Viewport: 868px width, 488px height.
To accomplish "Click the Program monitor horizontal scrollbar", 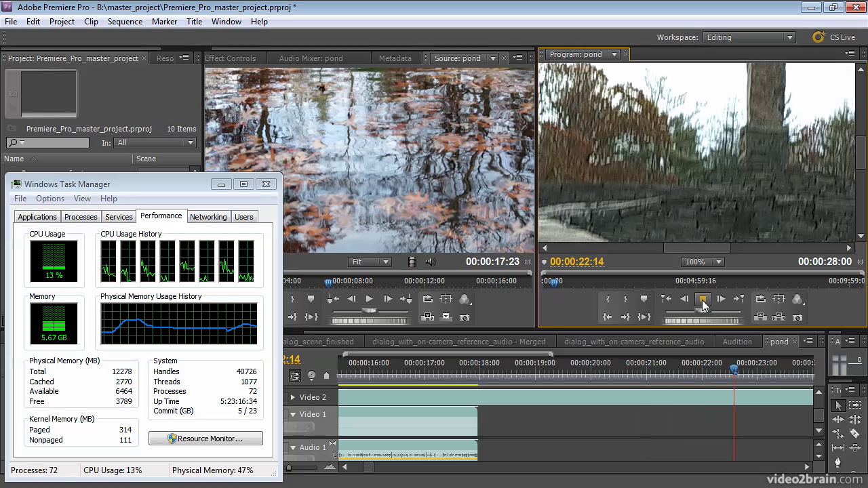I will click(696, 248).
